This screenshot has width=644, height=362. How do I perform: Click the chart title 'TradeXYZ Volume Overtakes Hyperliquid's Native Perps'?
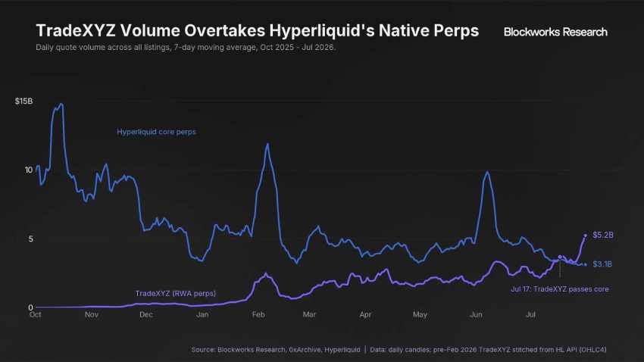(x=257, y=31)
